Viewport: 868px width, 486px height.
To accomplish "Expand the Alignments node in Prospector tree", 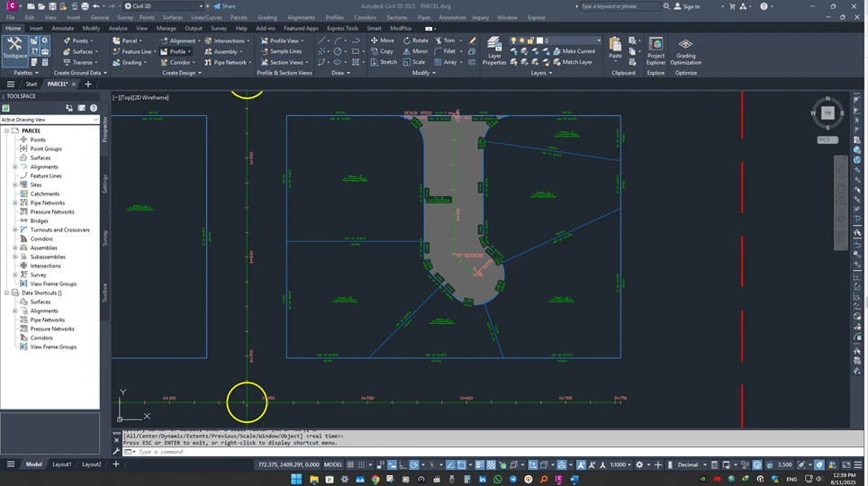I will [x=15, y=166].
